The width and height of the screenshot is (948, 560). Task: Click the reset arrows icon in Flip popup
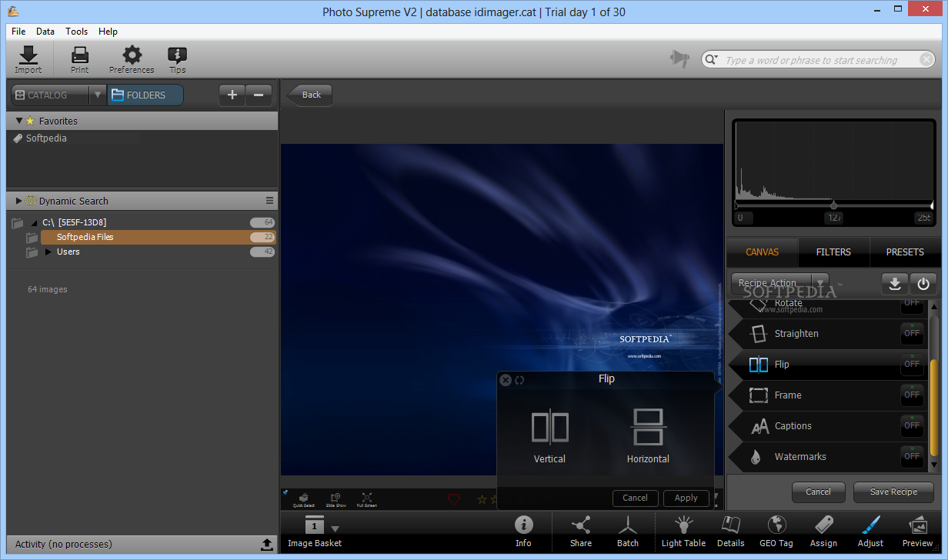coord(519,379)
